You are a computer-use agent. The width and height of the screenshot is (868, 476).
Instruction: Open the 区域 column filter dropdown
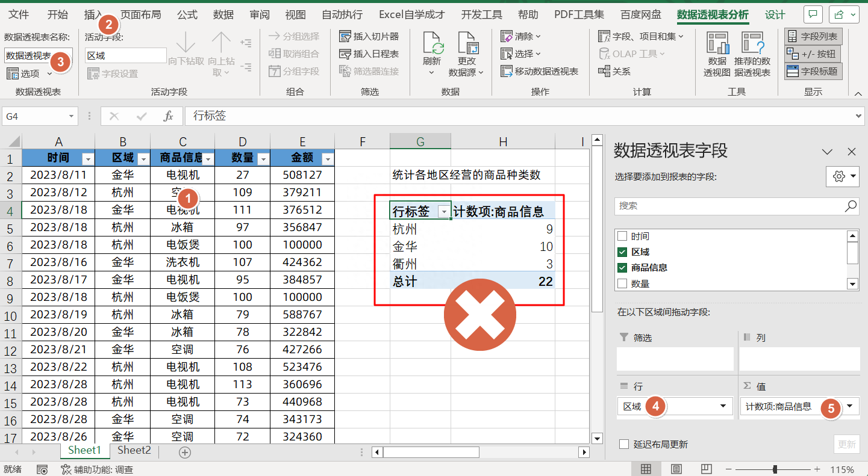pos(143,159)
